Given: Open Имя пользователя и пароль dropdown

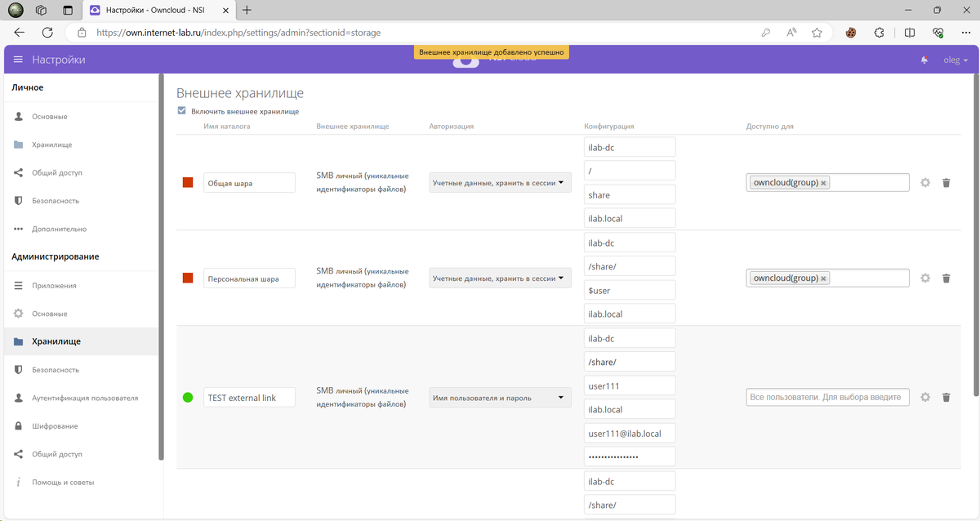Looking at the screenshot, I should click(500, 398).
